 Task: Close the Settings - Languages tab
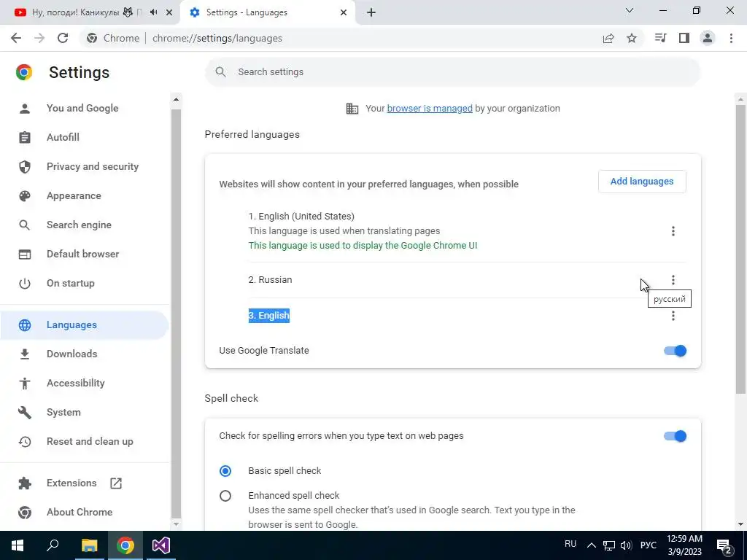pos(344,12)
